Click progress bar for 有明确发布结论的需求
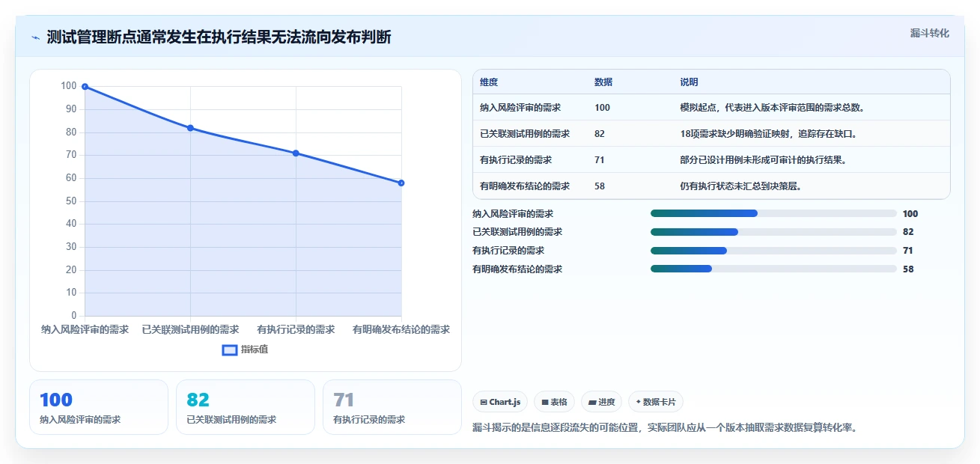Image resolution: width=980 pixels, height=464 pixels. [x=773, y=269]
